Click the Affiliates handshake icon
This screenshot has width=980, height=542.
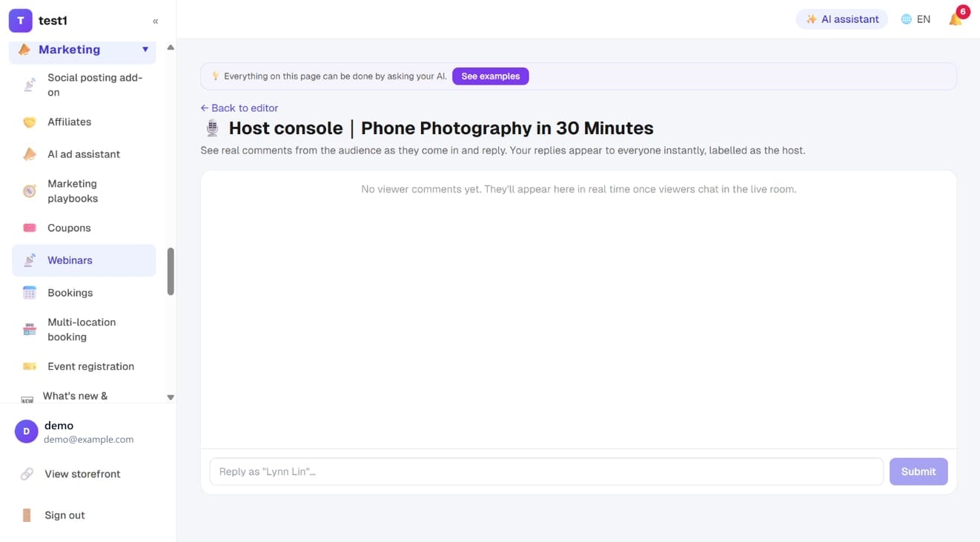30,122
